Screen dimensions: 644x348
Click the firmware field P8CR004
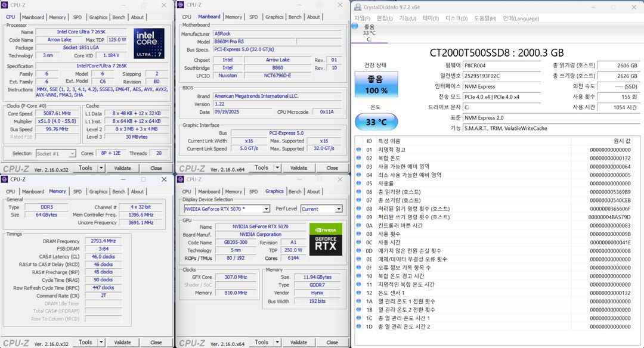[502, 66]
